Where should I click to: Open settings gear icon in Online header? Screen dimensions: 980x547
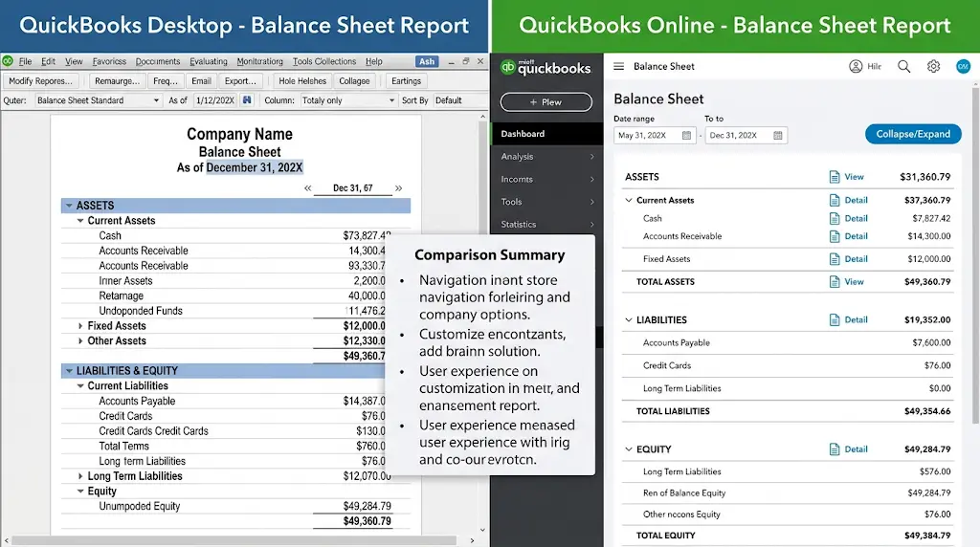coord(933,66)
